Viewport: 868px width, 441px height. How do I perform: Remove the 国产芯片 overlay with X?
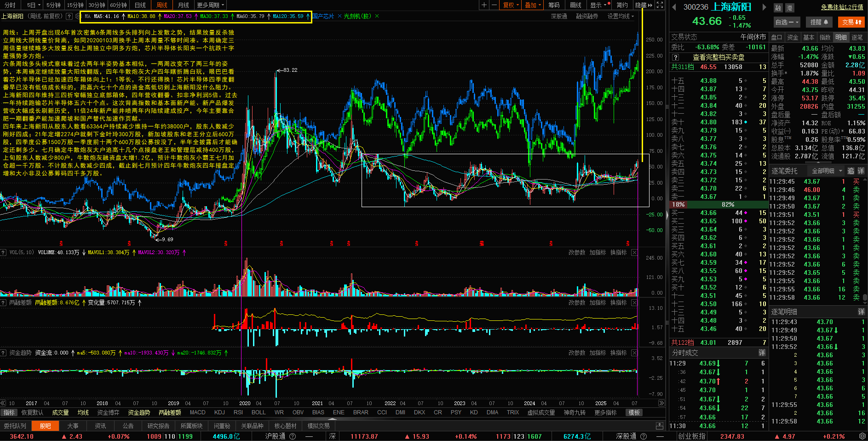tap(339, 16)
